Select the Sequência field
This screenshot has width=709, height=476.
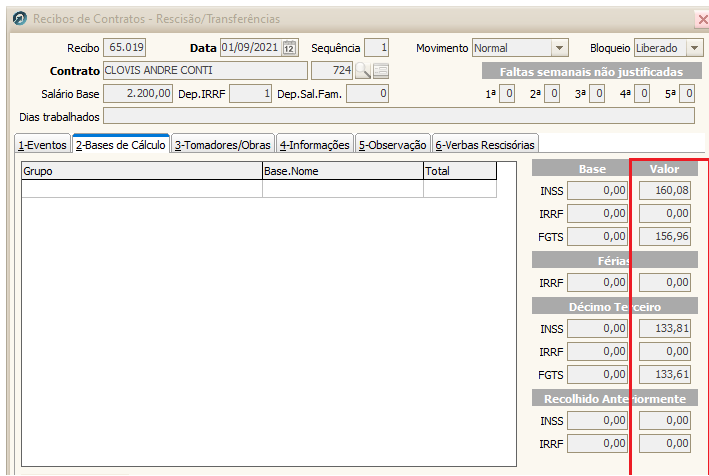point(376,48)
